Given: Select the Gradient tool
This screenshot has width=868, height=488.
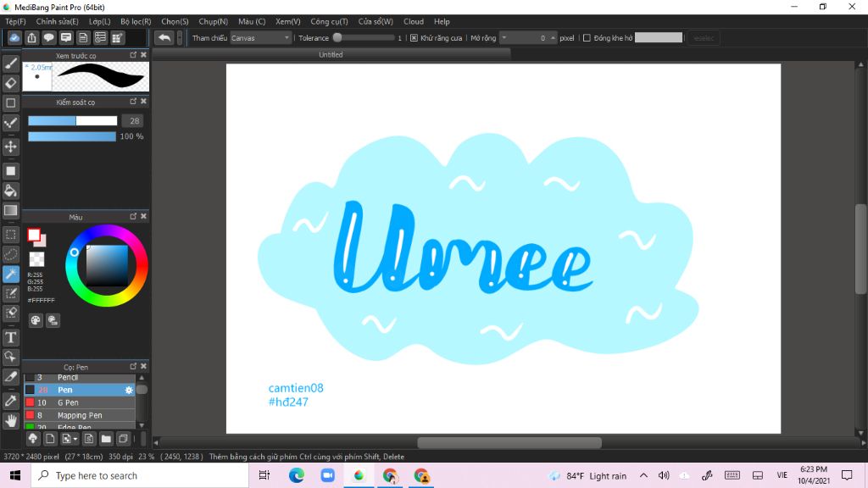Looking at the screenshot, I should coord(10,210).
